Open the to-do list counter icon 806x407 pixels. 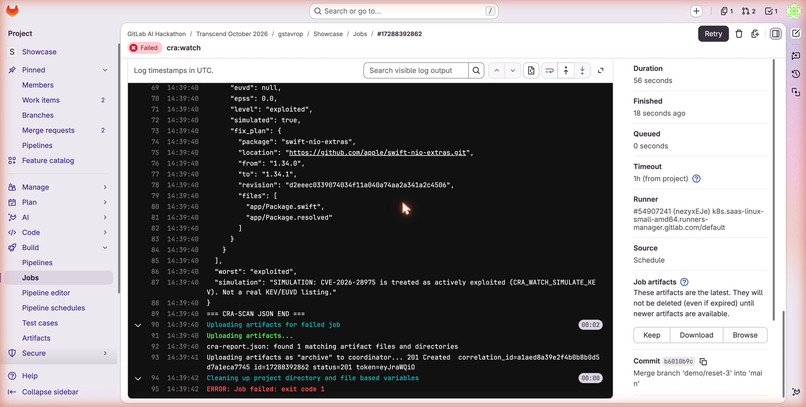tap(771, 11)
